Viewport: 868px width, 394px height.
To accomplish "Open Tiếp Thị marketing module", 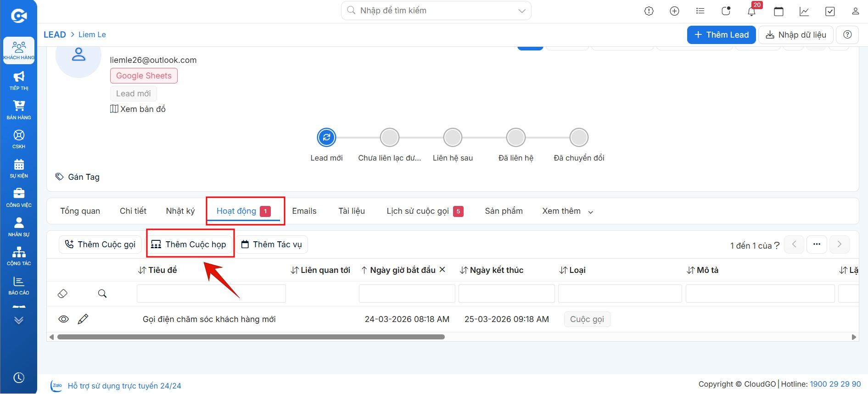I will click(19, 80).
